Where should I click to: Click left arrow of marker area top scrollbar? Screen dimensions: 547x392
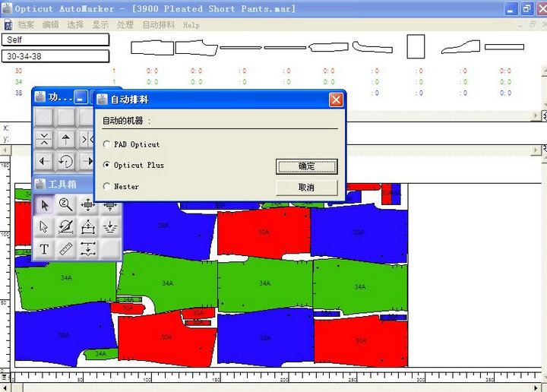click(5, 150)
